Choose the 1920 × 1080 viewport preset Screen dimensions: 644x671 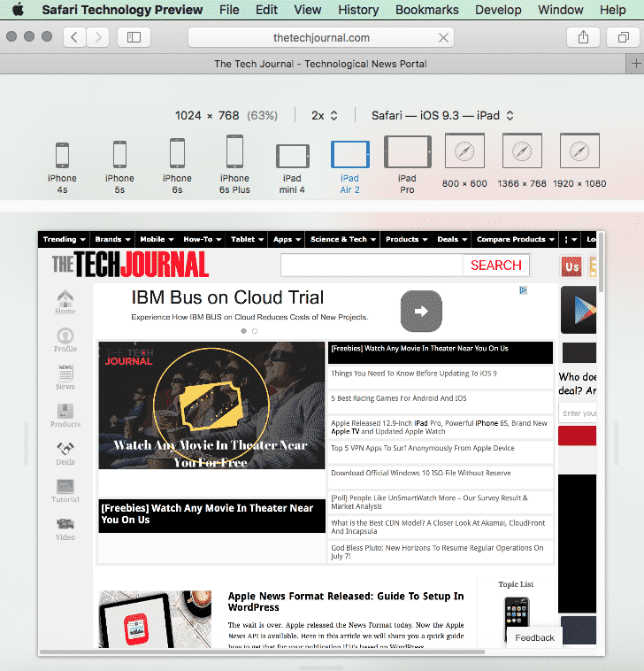coord(579,152)
